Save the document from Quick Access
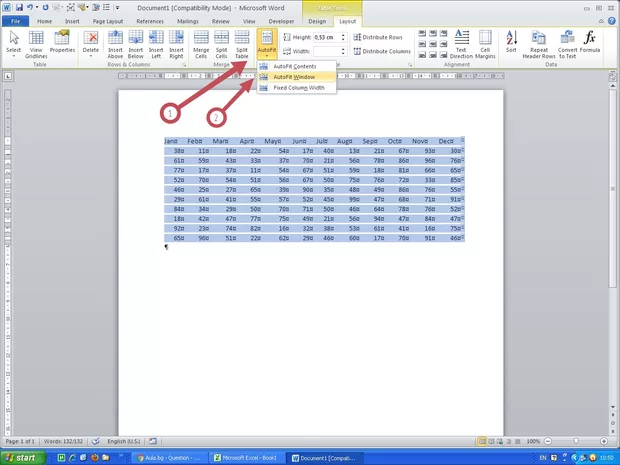This screenshot has width=620, height=465. coord(19,7)
